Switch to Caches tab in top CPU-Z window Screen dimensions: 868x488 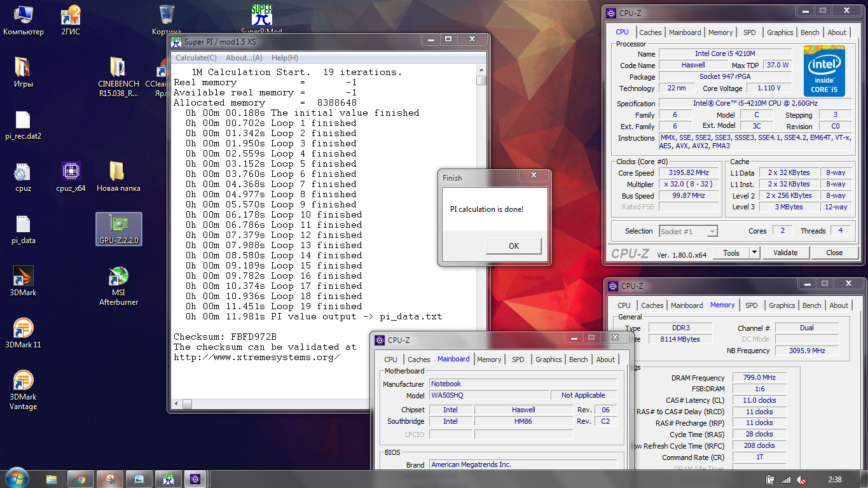650,32
